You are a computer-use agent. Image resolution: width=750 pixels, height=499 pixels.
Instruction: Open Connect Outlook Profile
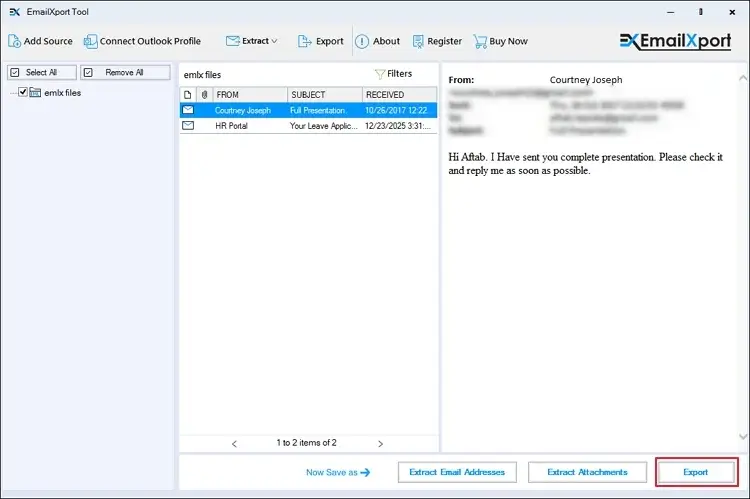pyautogui.click(x=142, y=42)
